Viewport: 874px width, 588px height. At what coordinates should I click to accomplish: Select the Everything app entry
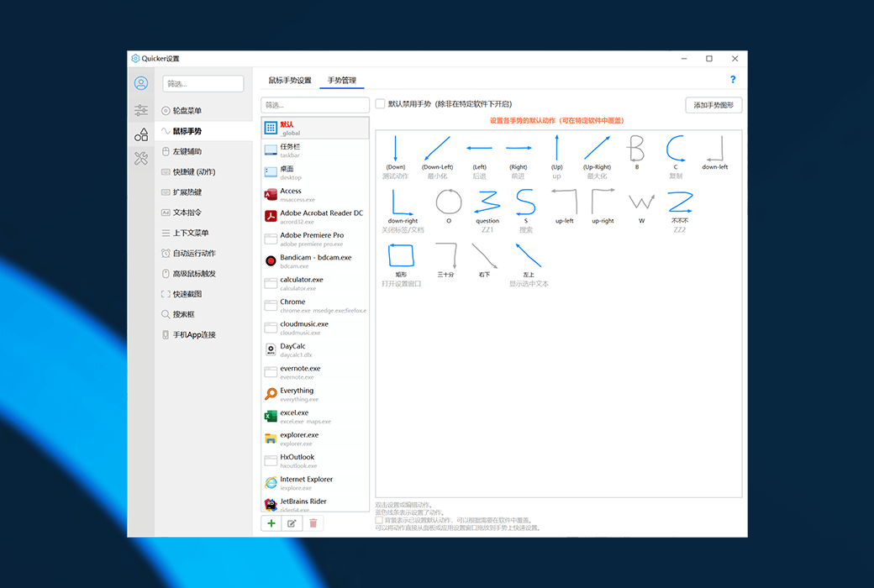pyautogui.click(x=315, y=394)
